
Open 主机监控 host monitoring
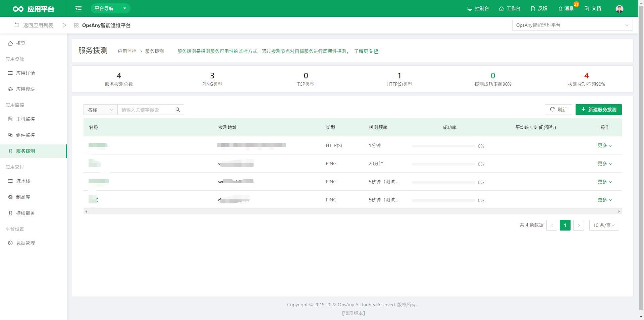34,119
